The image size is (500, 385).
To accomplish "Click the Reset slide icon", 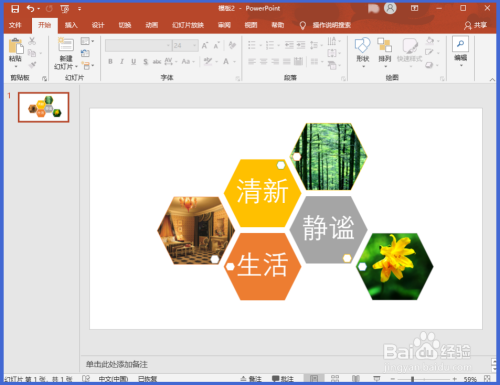I will click(85, 53).
